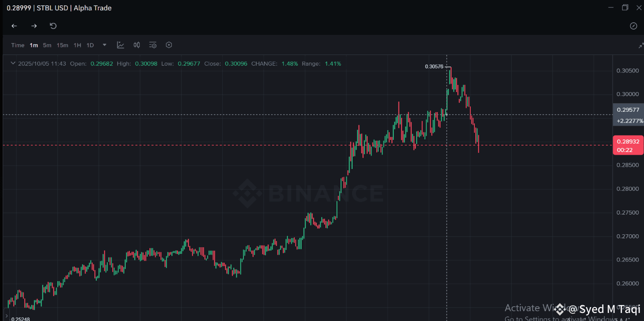Image resolution: width=644 pixels, height=321 pixels.
Task: Select the candlestick chart type icon
Action: coord(136,45)
